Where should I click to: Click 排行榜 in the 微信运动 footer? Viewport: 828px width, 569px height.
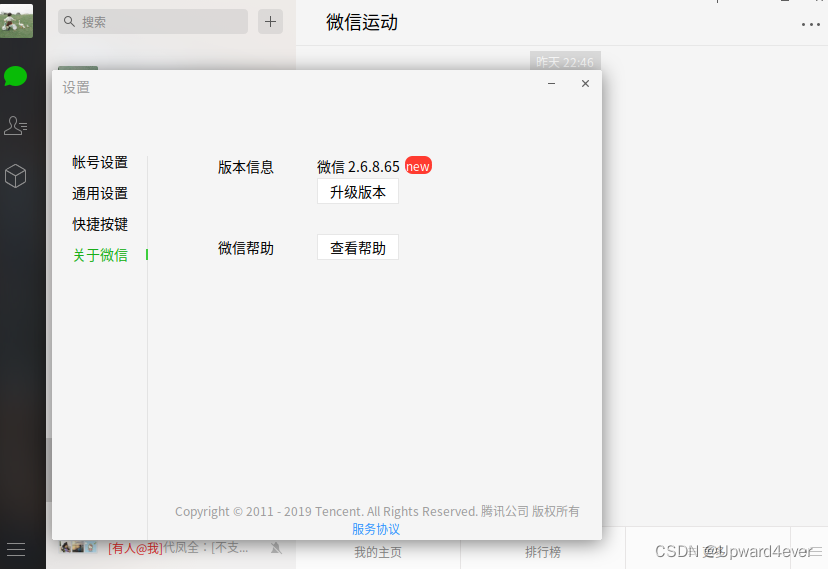tap(543, 552)
